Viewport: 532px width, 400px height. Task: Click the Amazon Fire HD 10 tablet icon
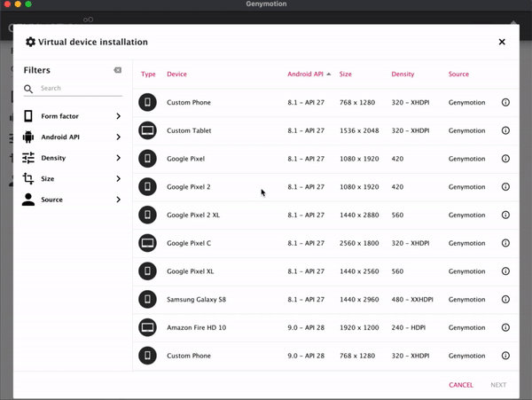pyautogui.click(x=147, y=328)
